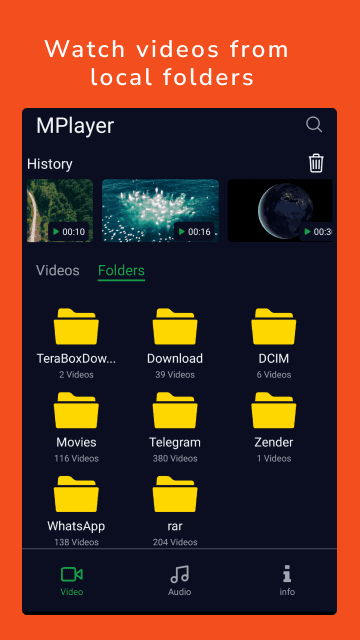The width and height of the screenshot is (360, 640).
Task: Open the Zender folder icon
Action: pos(274,410)
